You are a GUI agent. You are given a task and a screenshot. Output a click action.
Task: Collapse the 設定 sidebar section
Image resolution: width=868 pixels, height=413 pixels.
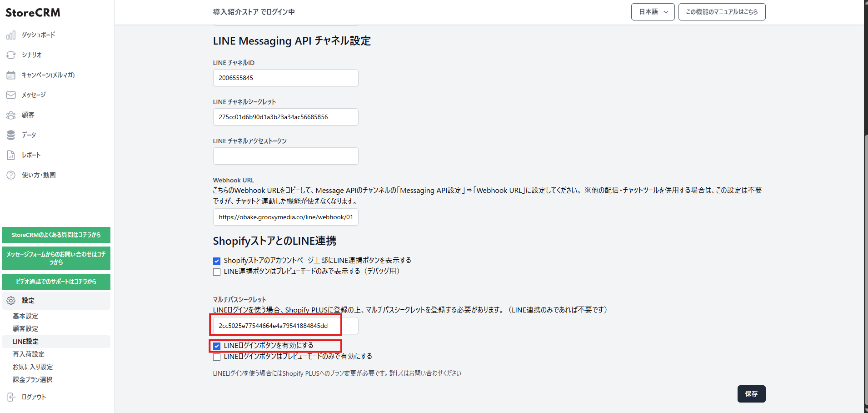[x=56, y=301]
